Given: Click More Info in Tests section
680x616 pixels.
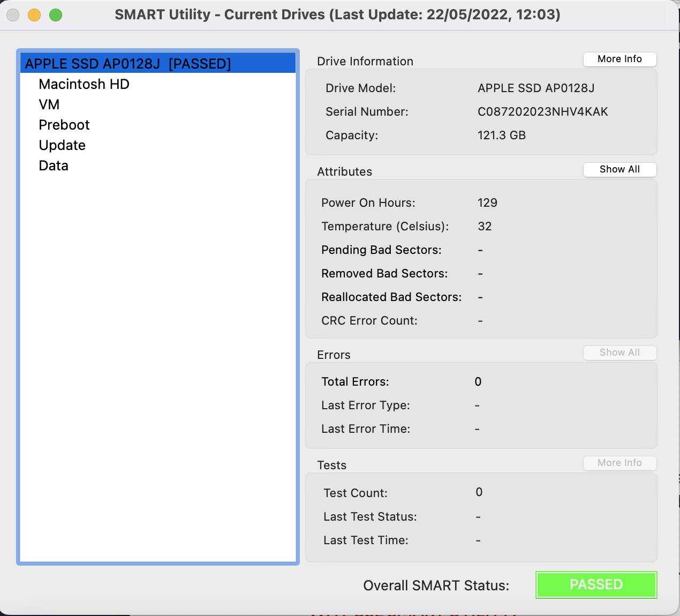Looking at the screenshot, I should [620, 463].
